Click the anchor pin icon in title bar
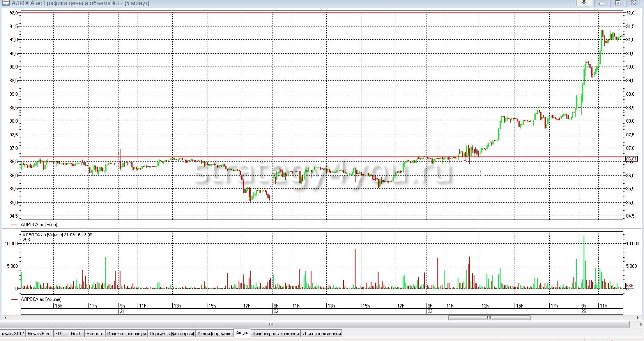The width and height of the screenshot is (644, 341). (x=584, y=3)
